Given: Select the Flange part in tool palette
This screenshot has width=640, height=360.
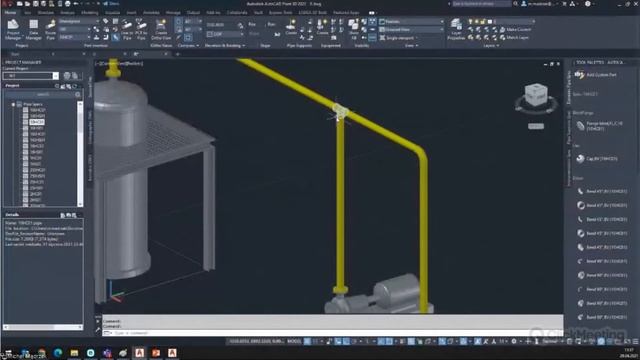Looking at the screenshot, I should [x=600, y=126].
